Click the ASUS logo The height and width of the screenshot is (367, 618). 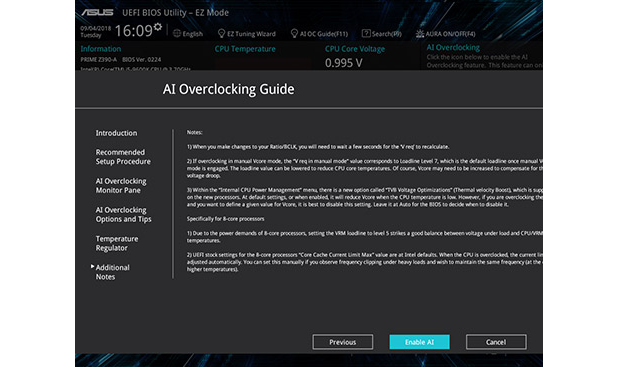(97, 13)
